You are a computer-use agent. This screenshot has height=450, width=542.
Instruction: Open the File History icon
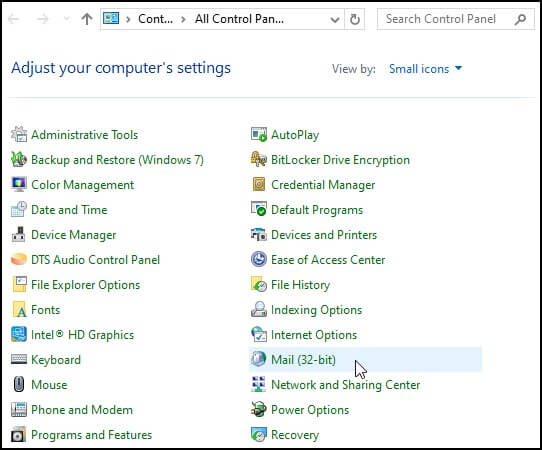(x=259, y=284)
